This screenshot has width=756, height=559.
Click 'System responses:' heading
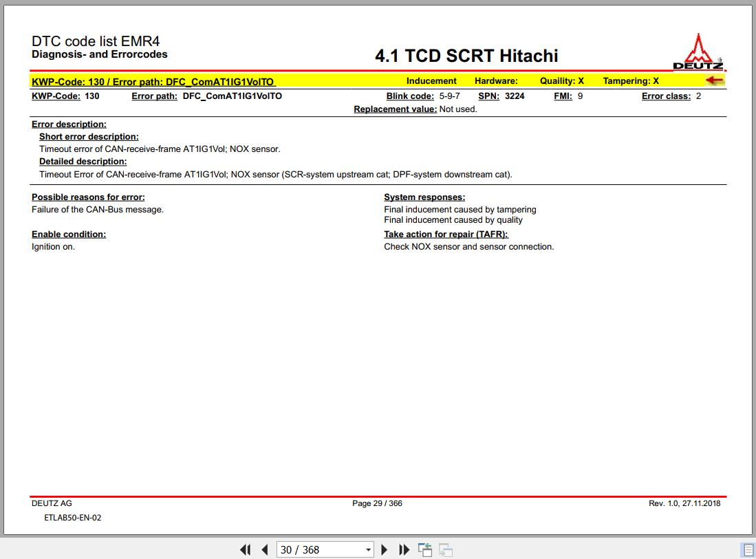pos(424,197)
